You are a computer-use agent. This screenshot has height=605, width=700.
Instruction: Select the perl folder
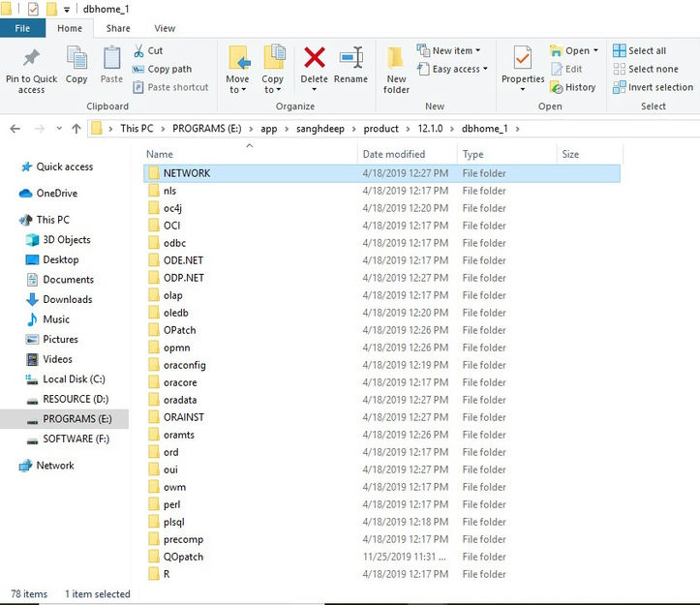(x=381, y=504)
